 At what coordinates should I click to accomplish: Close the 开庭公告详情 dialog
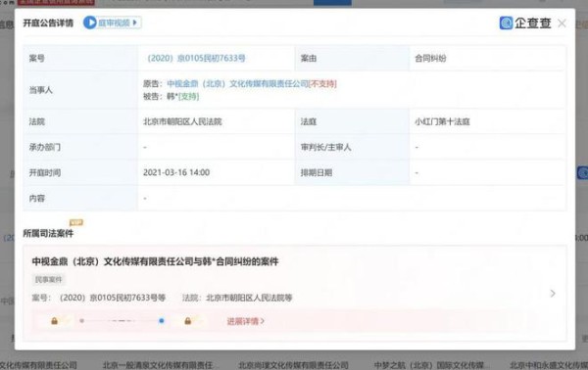(562, 23)
